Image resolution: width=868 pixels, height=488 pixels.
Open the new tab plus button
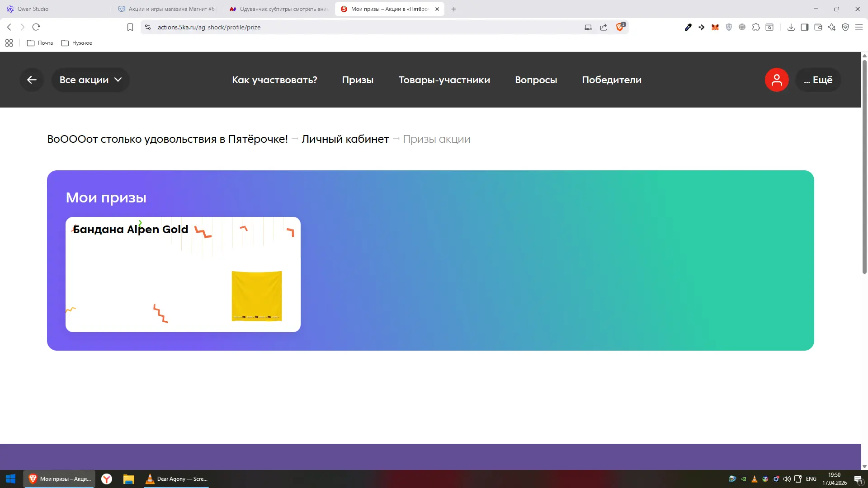[454, 9]
